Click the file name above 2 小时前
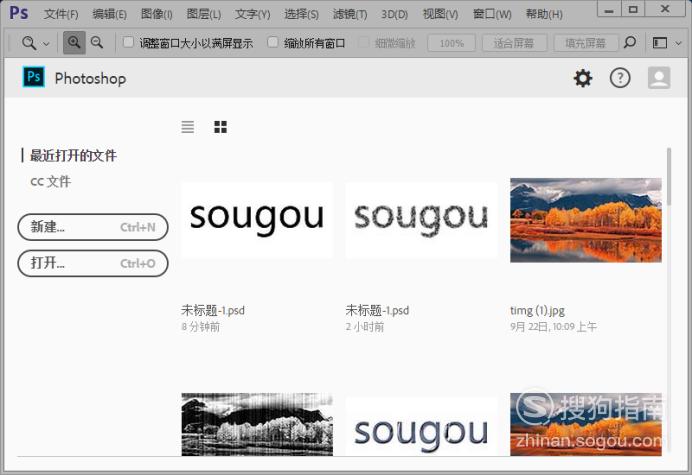The image size is (692, 475). (377, 310)
